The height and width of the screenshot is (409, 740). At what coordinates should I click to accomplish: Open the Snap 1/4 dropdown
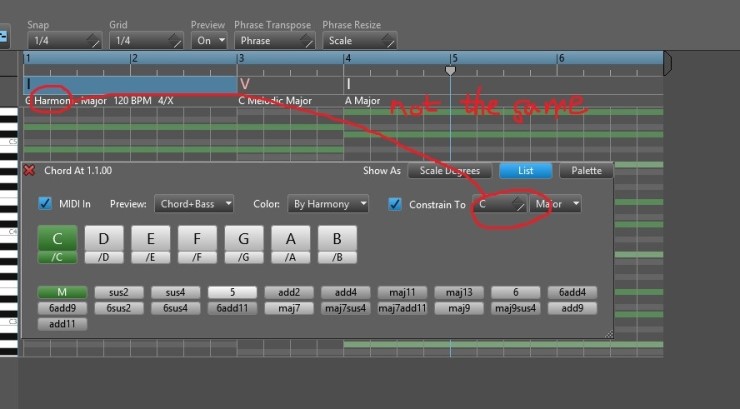[x=64, y=41]
